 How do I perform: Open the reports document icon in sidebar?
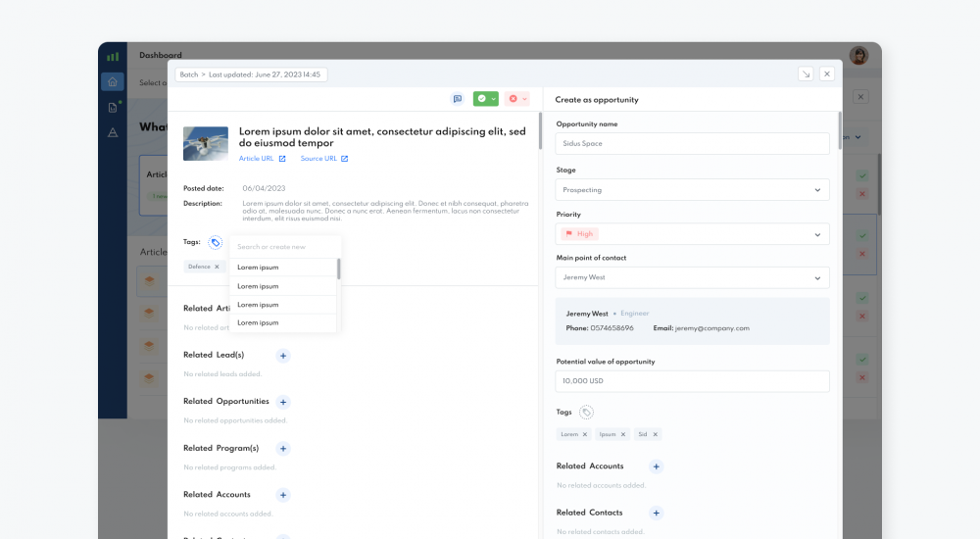coord(113,108)
